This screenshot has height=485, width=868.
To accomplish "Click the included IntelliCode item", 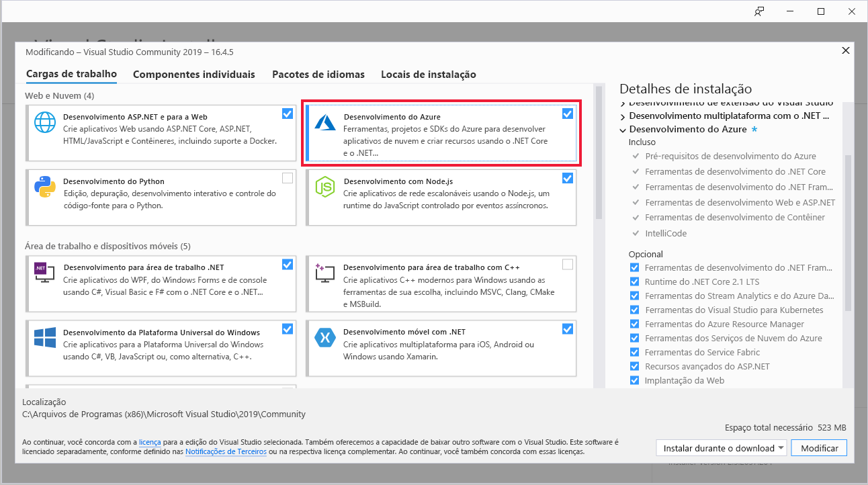I will (x=666, y=233).
